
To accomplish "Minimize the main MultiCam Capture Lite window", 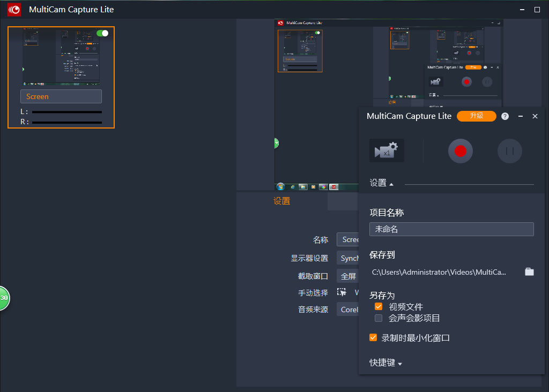I will (522, 10).
